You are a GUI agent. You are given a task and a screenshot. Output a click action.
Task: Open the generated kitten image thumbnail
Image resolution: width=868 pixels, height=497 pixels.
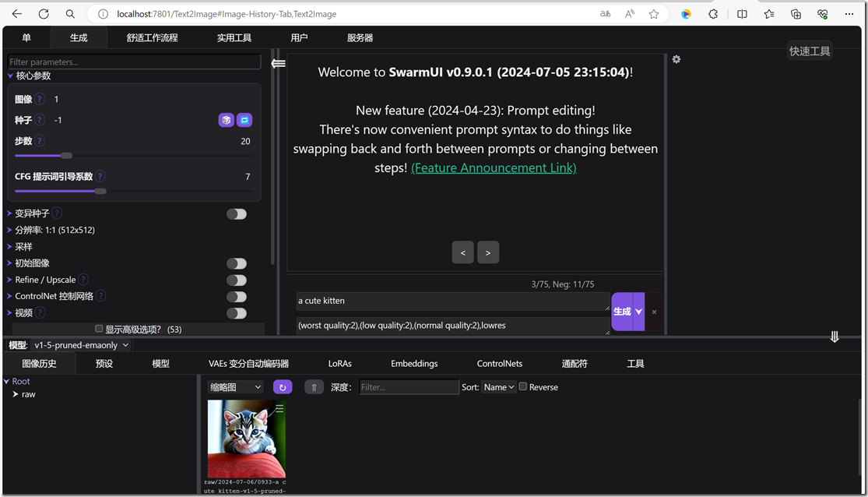coord(246,439)
